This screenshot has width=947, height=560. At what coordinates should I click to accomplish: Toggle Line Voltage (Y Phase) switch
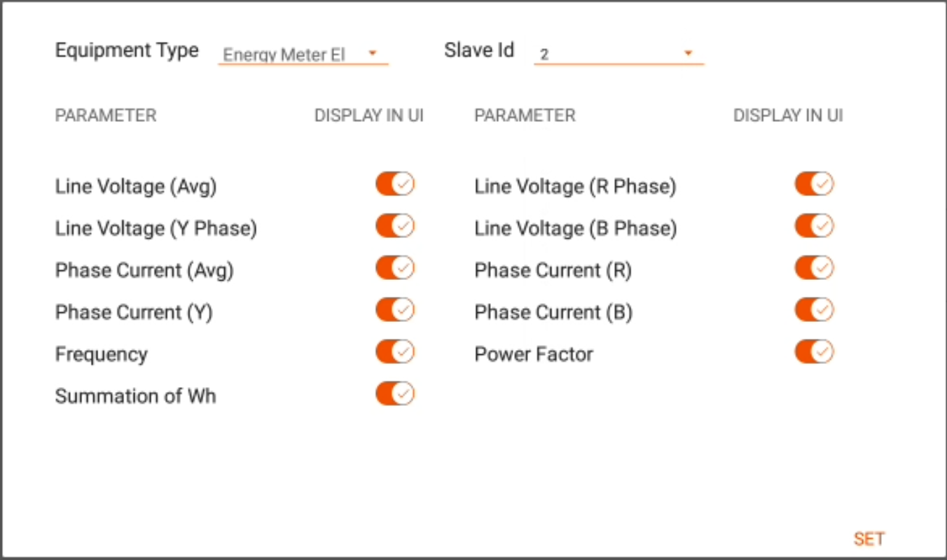pyautogui.click(x=395, y=226)
